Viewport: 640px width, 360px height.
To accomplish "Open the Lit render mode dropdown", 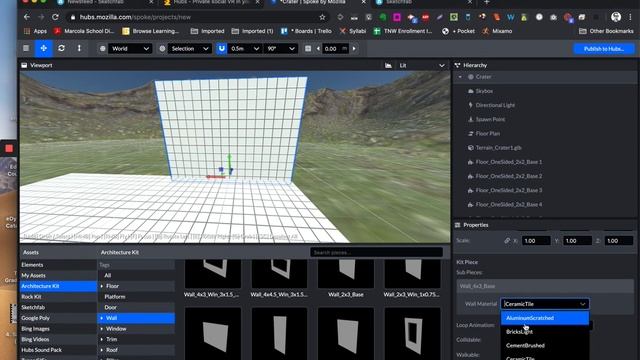I will 422,65.
